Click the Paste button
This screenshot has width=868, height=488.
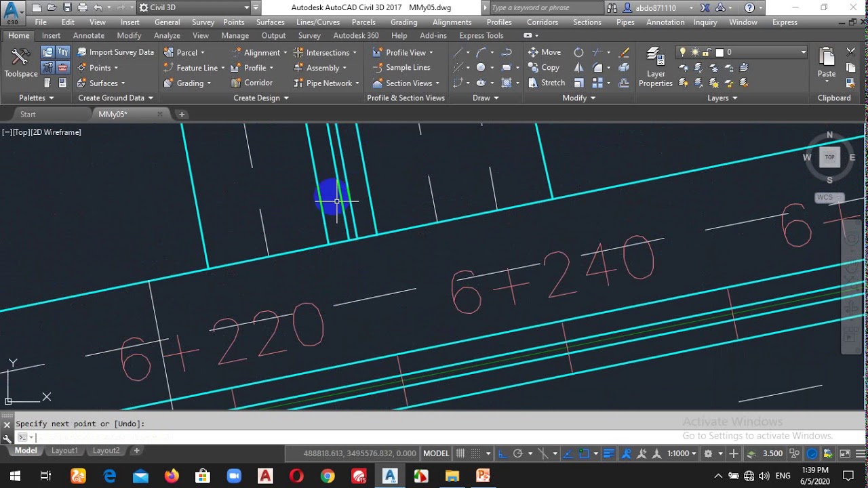(827, 63)
